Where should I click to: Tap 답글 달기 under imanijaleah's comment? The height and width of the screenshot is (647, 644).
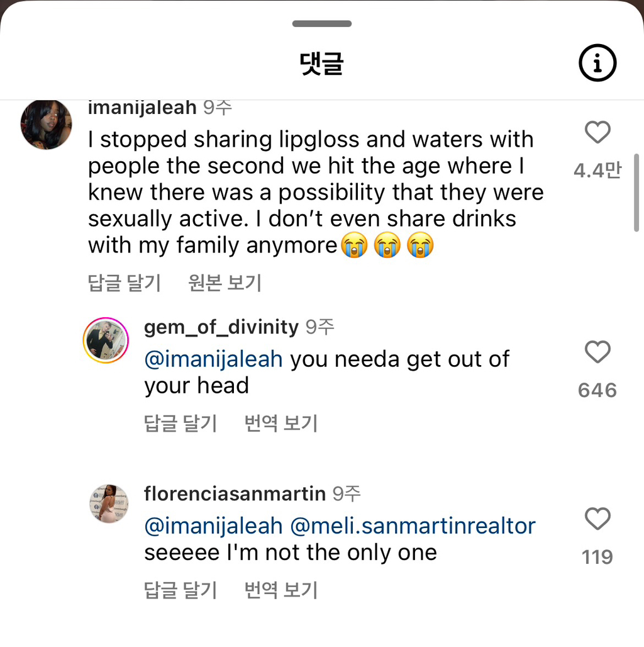[x=125, y=283]
